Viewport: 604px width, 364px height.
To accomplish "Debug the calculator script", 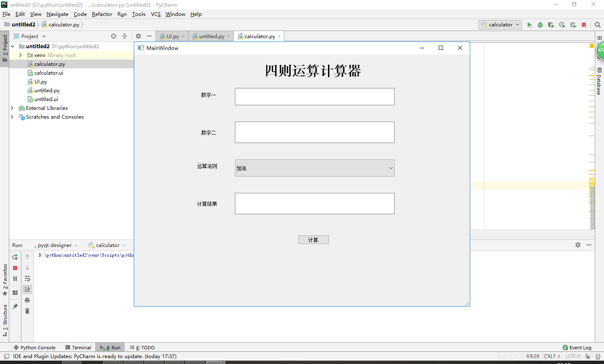I will coord(540,25).
